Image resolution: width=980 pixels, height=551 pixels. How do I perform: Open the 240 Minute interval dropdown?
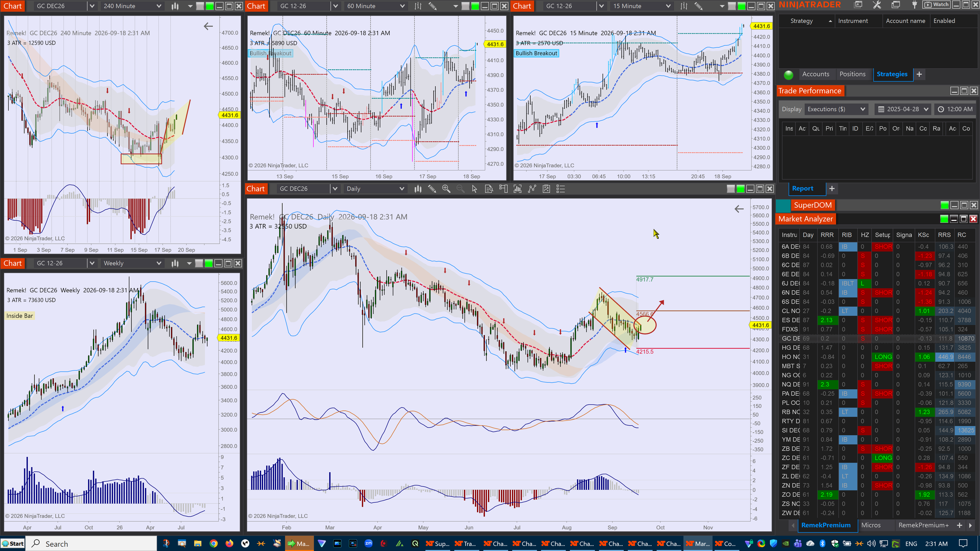tap(132, 6)
